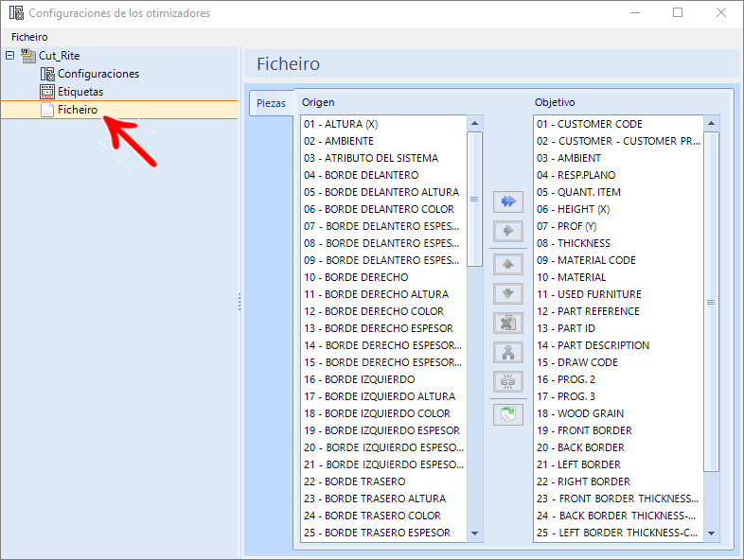Click the green refresh/restore button

click(x=507, y=415)
